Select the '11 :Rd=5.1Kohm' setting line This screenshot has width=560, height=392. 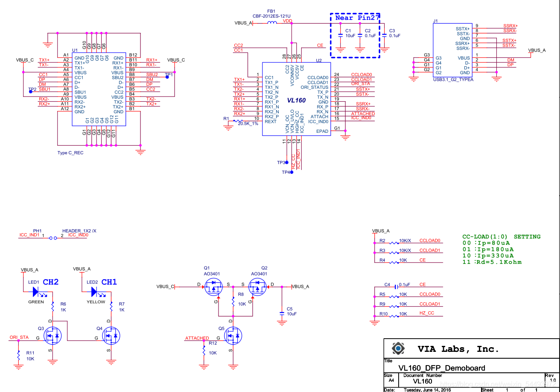(x=492, y=262)
